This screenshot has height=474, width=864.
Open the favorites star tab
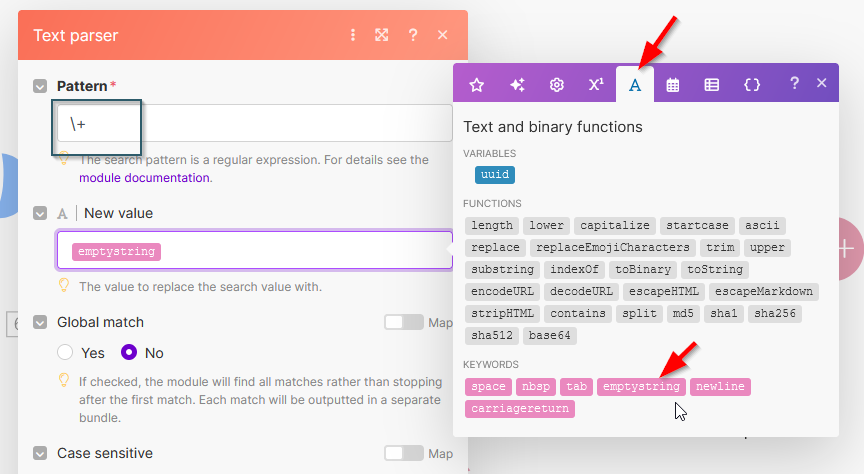tap(477, 85)
